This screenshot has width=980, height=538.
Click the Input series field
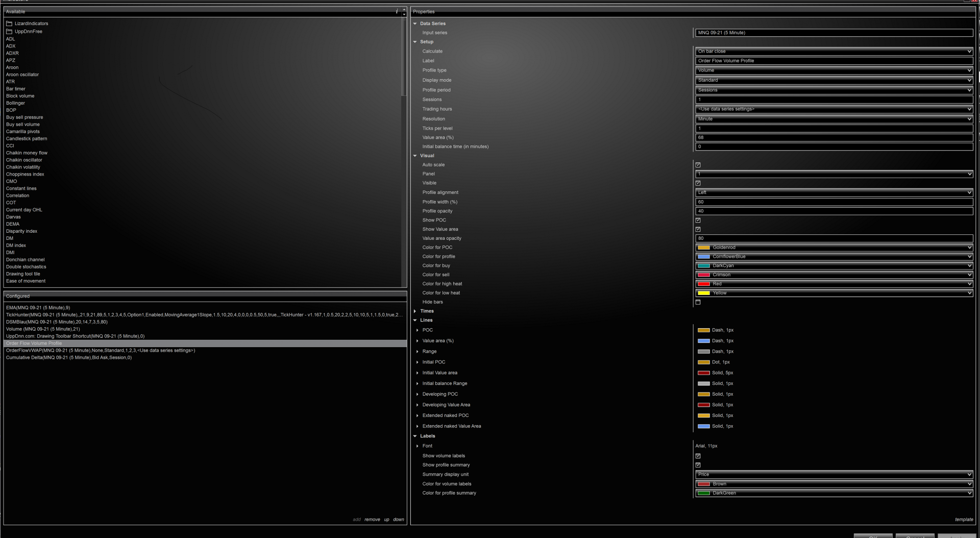(834, 33)
